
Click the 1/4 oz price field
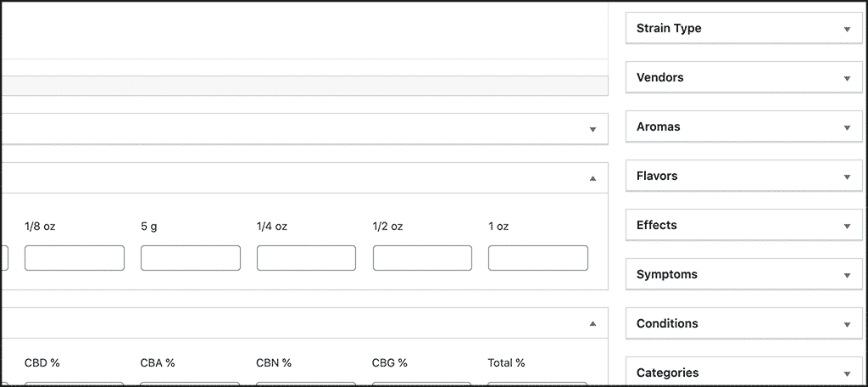tap(306, 258)
